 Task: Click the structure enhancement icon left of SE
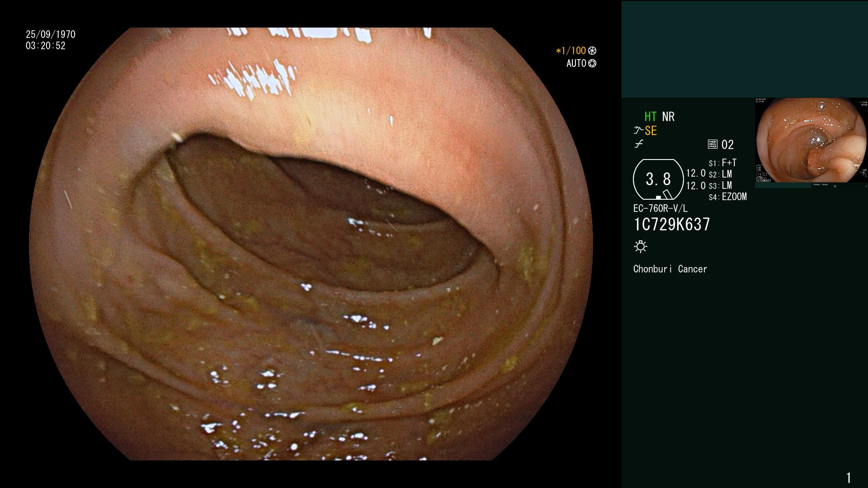click(638, 131)
